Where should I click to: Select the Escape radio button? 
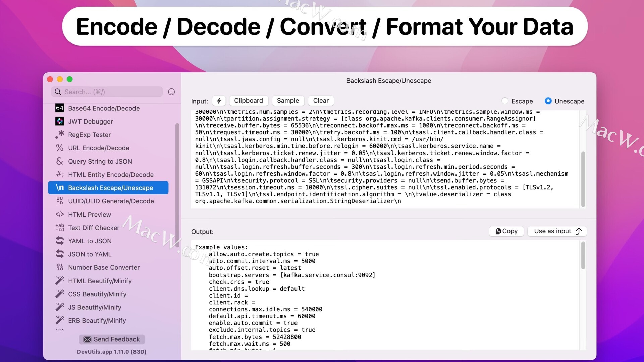click(x=505, y=101)
